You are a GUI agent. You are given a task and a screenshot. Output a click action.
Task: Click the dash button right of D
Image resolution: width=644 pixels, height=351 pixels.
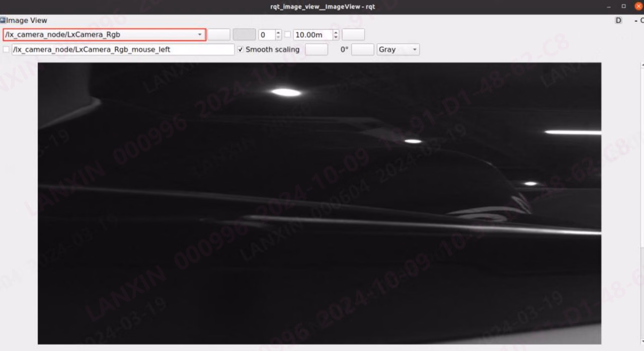[636, 20]
